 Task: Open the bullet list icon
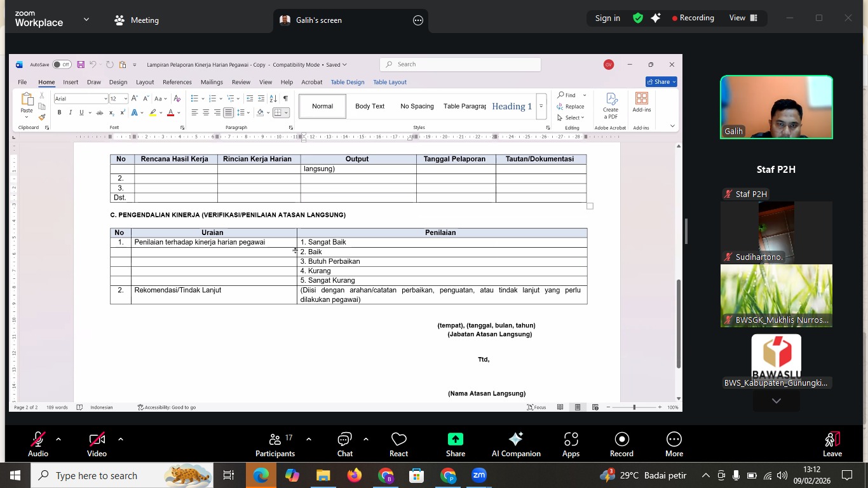pos(195,98)
